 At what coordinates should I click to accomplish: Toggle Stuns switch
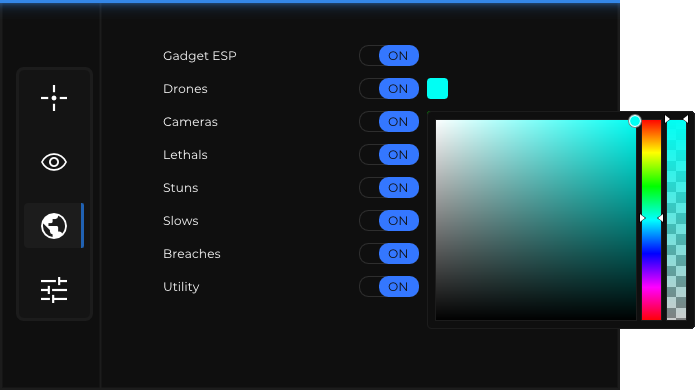[389, 188]
